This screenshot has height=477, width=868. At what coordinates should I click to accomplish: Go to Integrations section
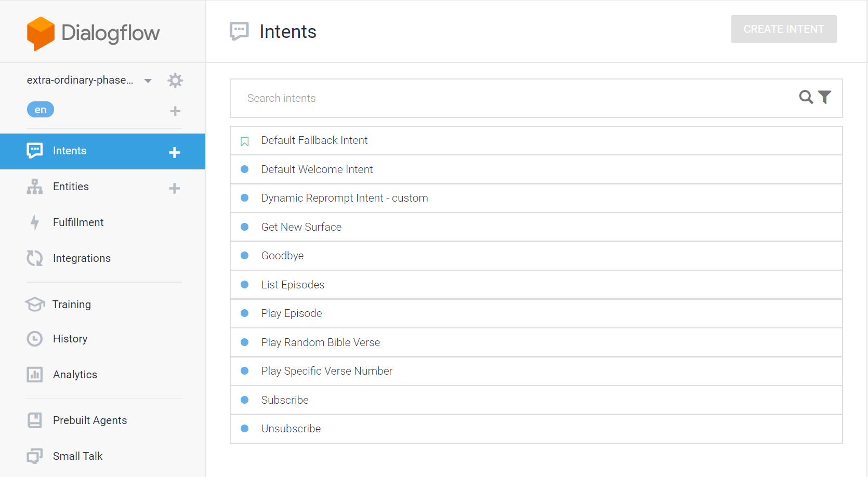(82, 258)
